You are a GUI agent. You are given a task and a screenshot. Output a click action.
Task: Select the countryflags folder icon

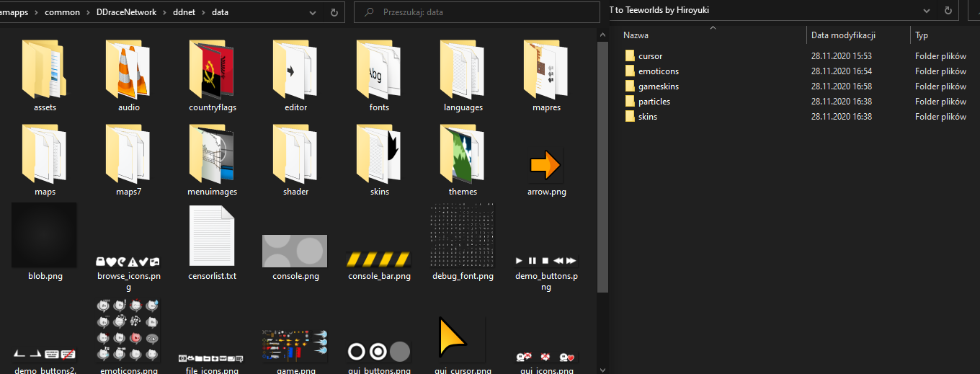(x=212, y=69)
